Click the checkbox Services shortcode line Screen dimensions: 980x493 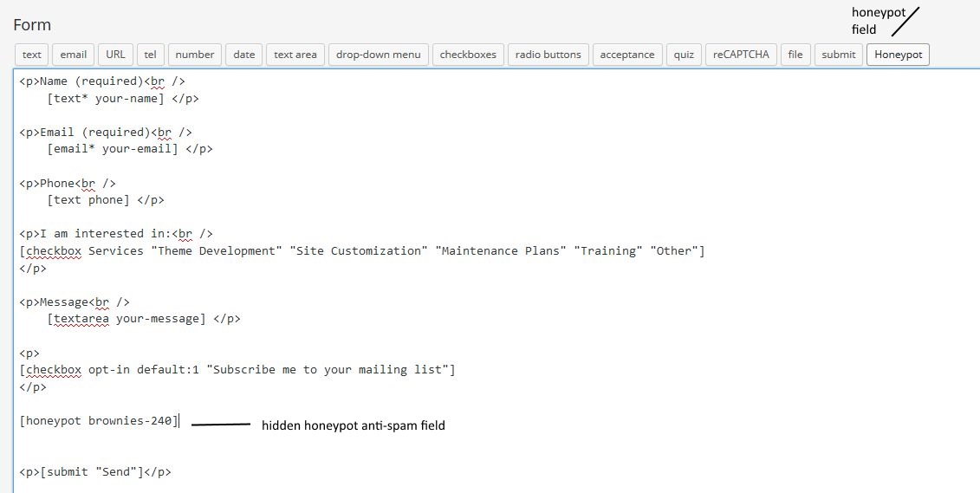(x=362, y=250)
